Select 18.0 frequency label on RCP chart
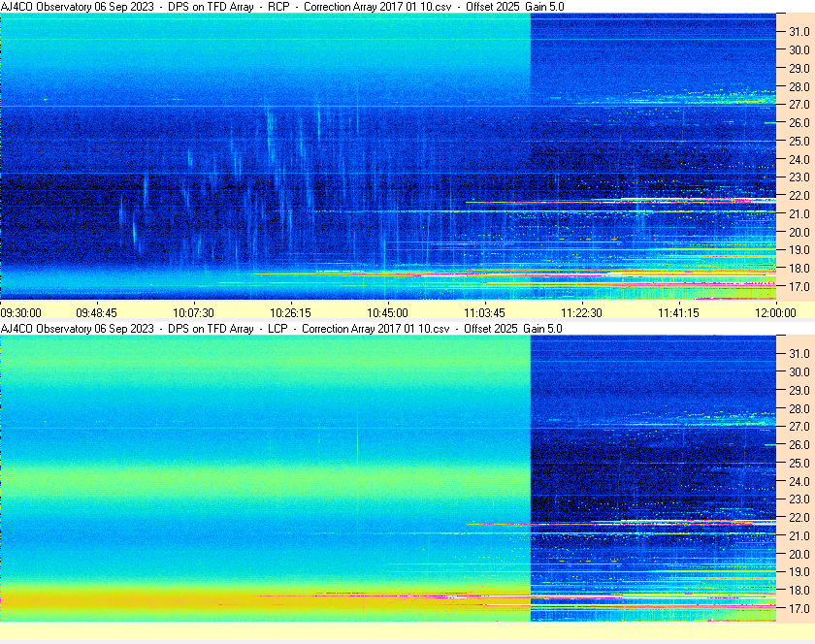Screen dimensions: 815x644 [799, 269]
